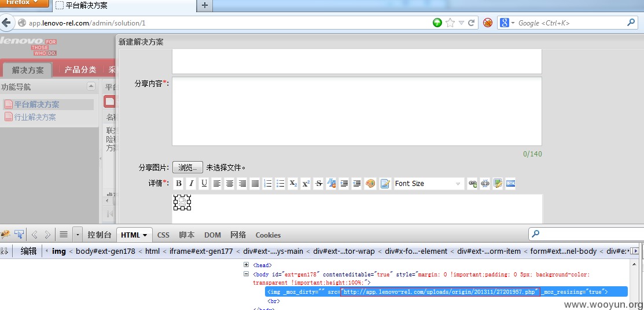Collapse the 功能导航 panel
The image size is (644, 310).
(x=91, y=86)
